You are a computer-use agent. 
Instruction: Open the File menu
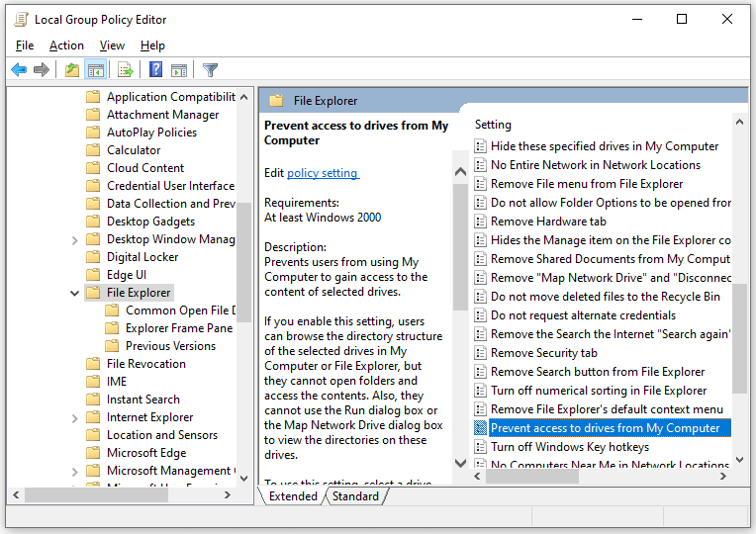click(x=25, y=45)
